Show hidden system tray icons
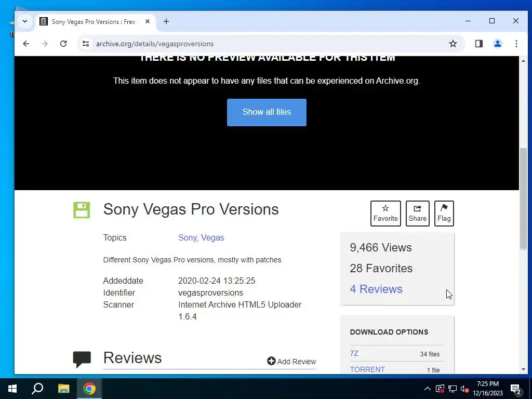The width and height of the screenshot is (532, 399). pos(428,389)
